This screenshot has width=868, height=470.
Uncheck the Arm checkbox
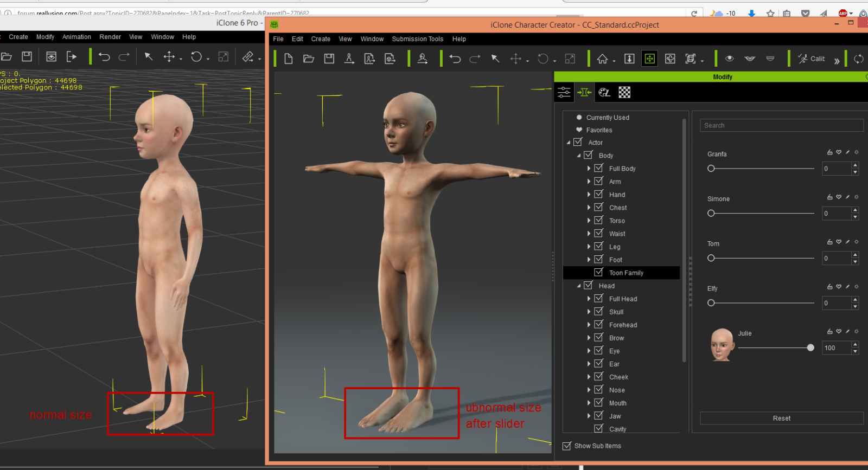[x=599, y=181]
